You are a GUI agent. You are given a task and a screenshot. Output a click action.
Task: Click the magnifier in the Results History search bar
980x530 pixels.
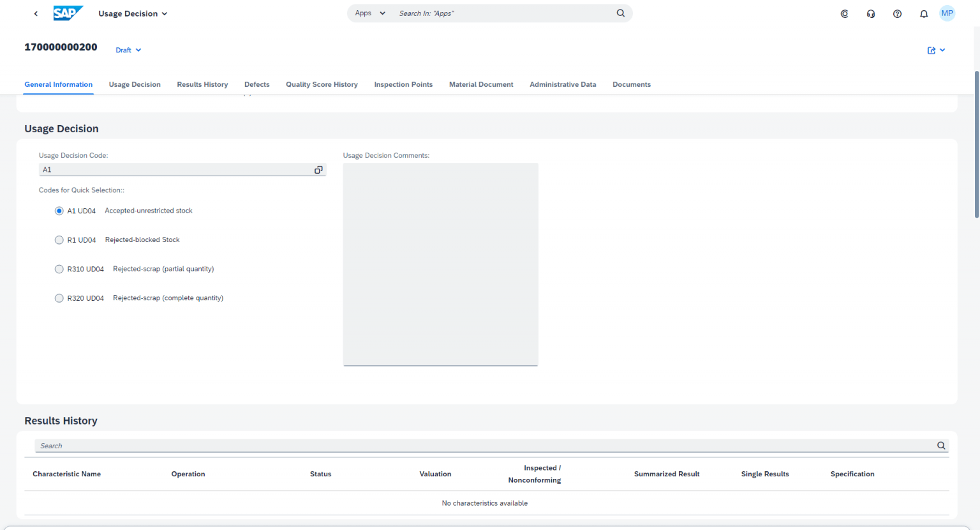pos(940,445)
